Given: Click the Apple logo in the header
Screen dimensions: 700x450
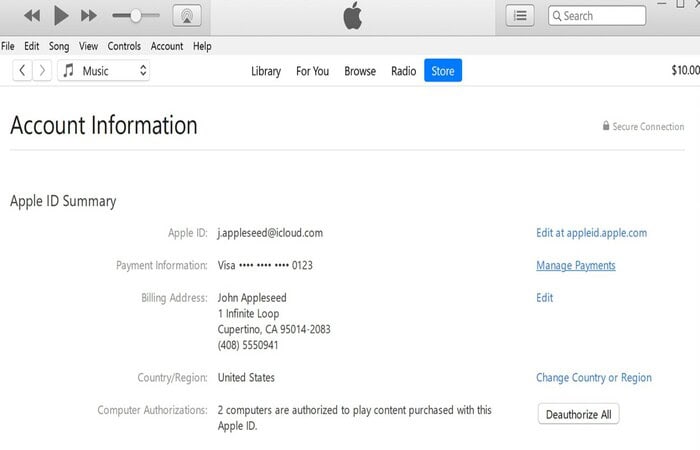Looking at the screenshot, I should point(353,16).
